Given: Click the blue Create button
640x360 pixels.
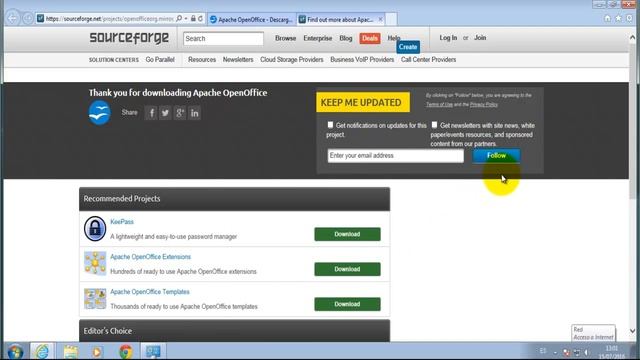Looking at the screenshot, I should pos(408,47).
